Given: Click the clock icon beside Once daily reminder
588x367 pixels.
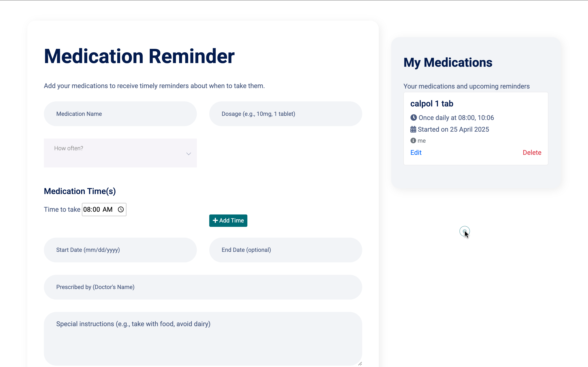Looking at the screenshot, I should click(x=413, y=117).
